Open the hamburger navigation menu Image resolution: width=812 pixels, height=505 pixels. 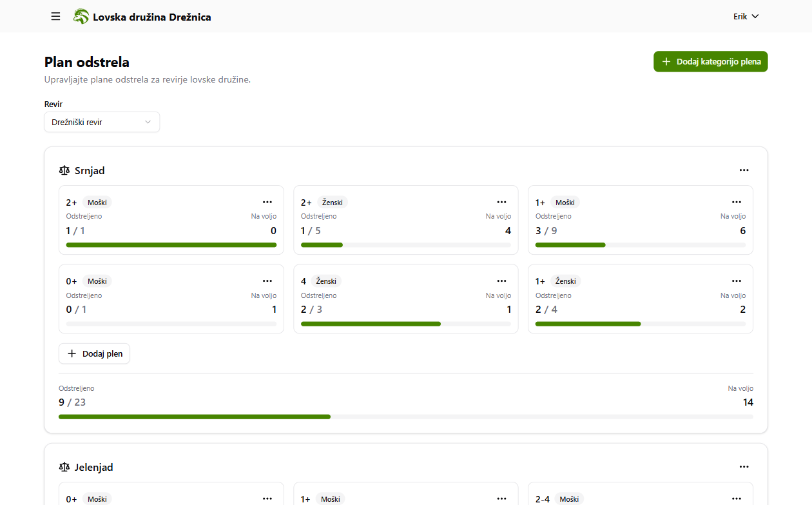55,16
